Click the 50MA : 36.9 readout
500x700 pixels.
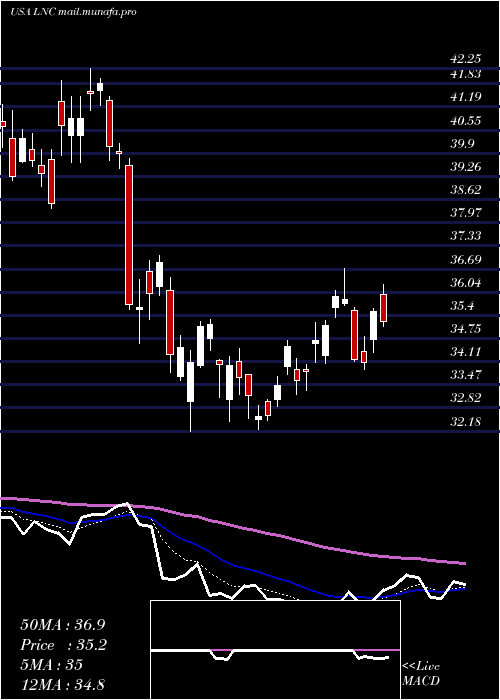(63, 625)
